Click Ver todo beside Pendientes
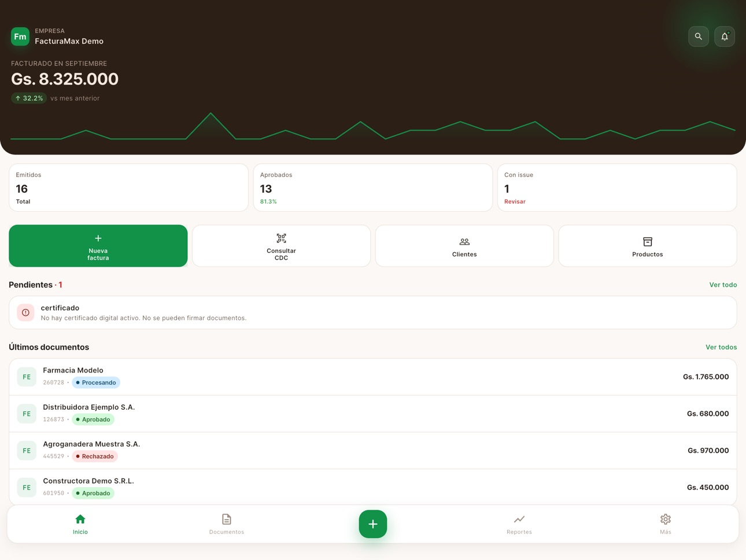The height and width of the screenshot is (560, 746). coord(723,285)
